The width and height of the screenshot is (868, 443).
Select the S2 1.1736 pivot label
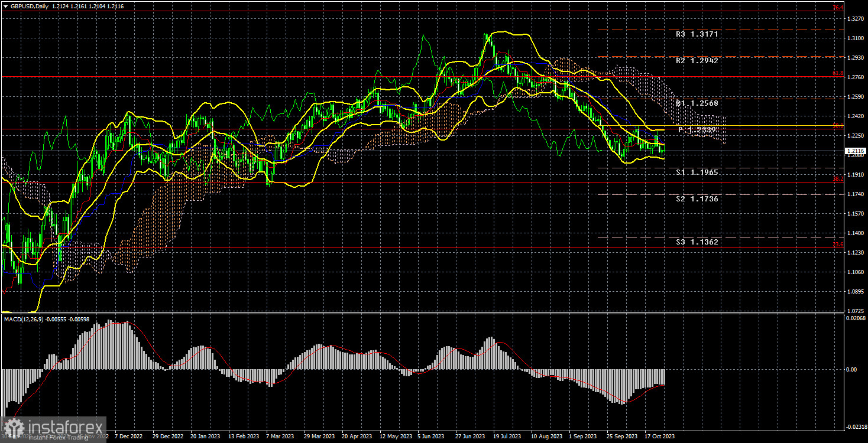coord(697,199)
